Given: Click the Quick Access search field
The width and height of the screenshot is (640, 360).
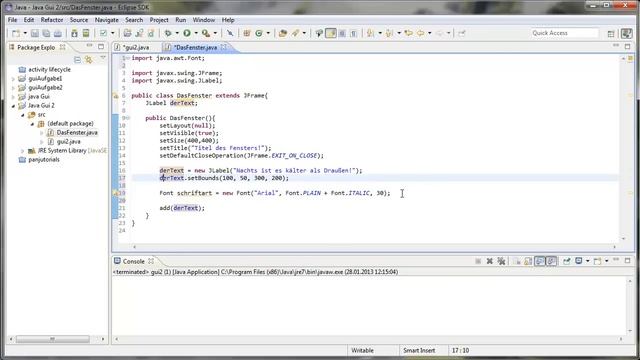Looking at the screenshot, I should [565, 33].
